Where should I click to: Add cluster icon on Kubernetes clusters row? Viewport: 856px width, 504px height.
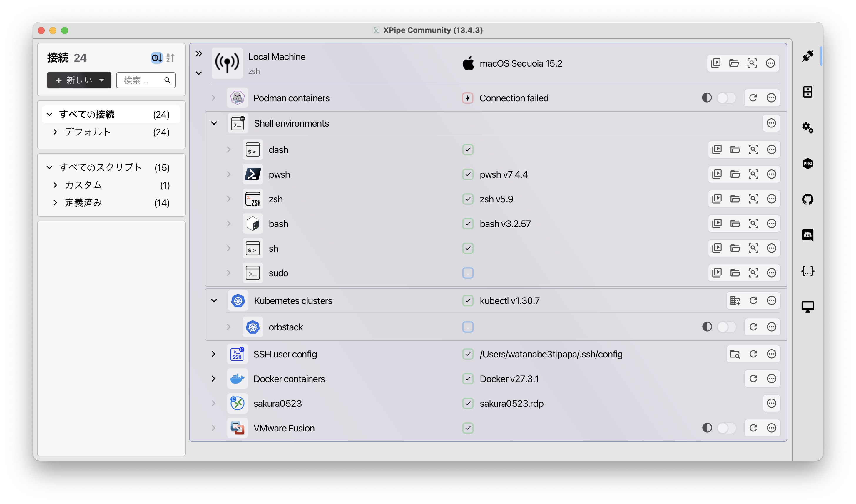[x=735, y=300]
